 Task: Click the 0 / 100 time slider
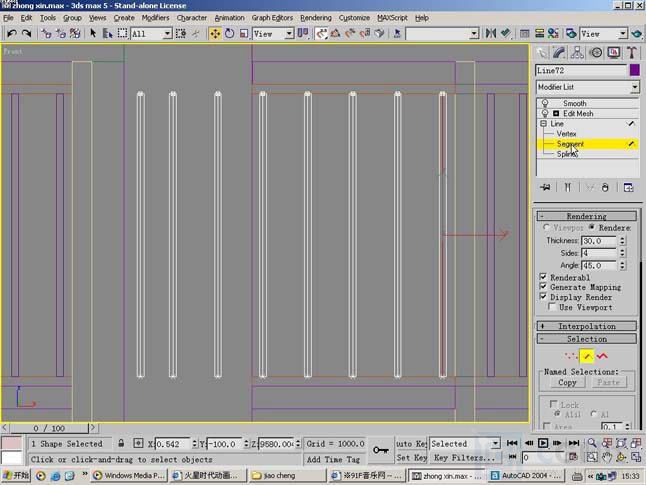pos(49,428)
